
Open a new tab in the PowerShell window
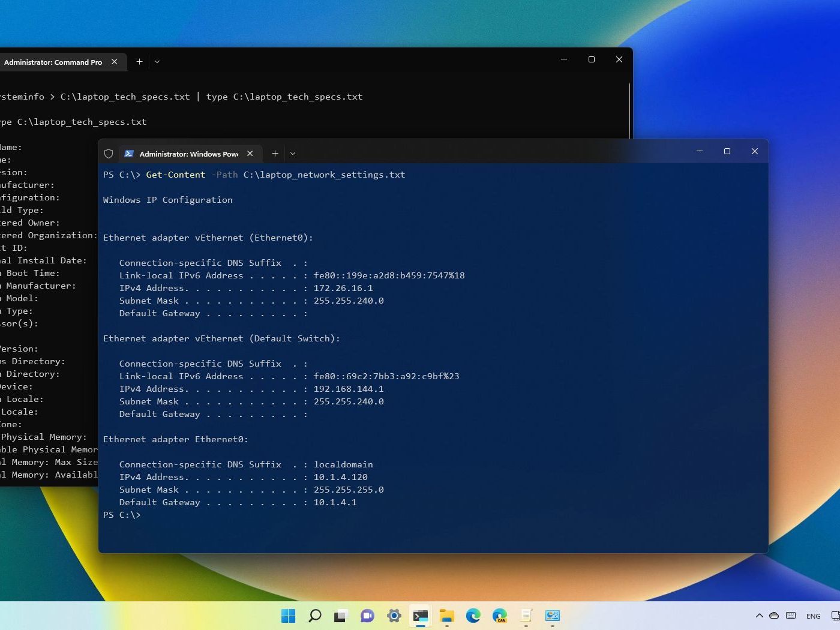pyautogui.click(x=275, y=154)
